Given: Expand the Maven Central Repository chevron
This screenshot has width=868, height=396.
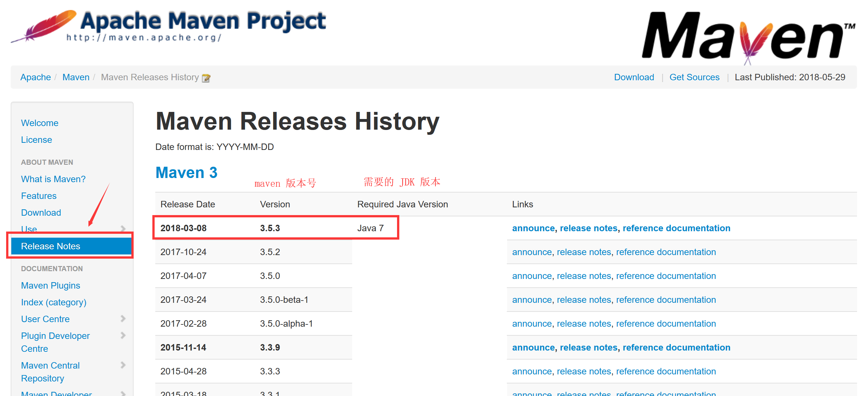Looking at the screenshot, I should (123, 365).
